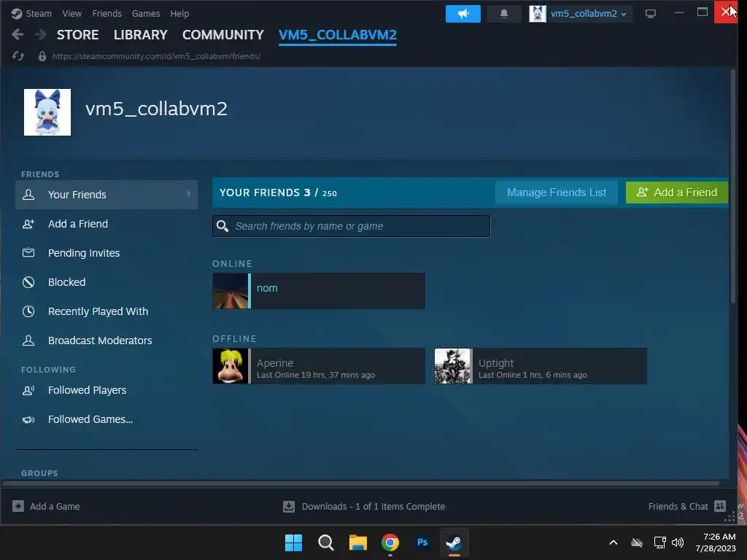
Task: Click the Followed Players icon
Action: tap(28, 390)
